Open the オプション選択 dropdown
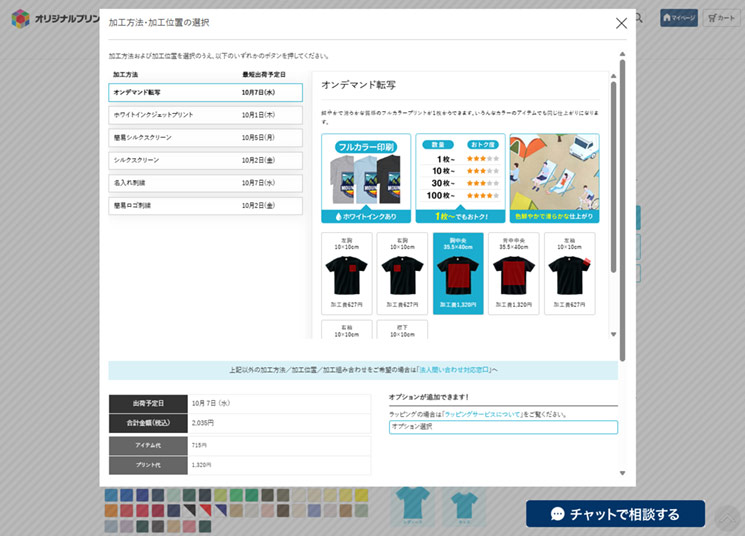 [503, 427]
